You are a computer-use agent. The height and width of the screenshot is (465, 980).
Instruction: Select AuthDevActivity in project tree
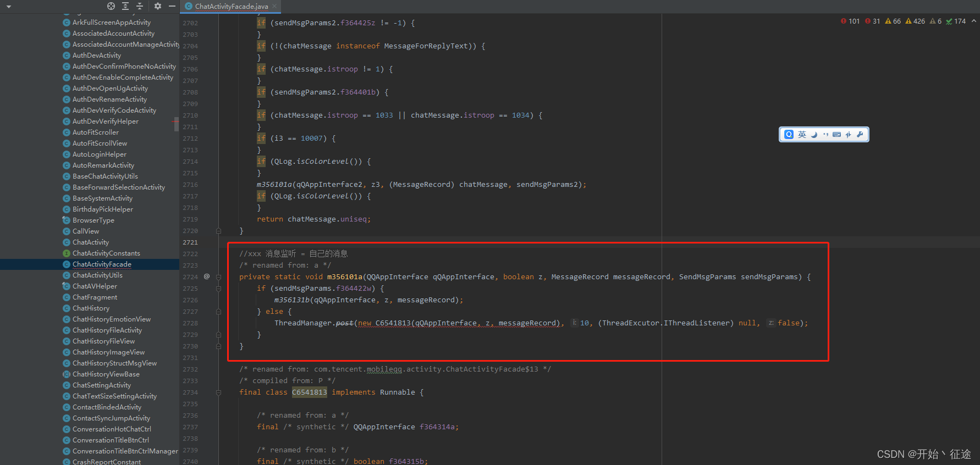click(97, 56)
